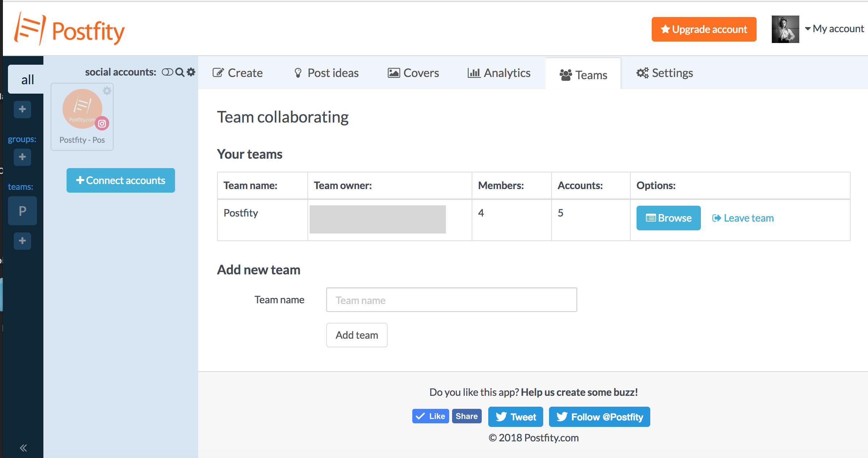Open the social accounts search icon
The image size is (868, 458).
tap(180, 72)
